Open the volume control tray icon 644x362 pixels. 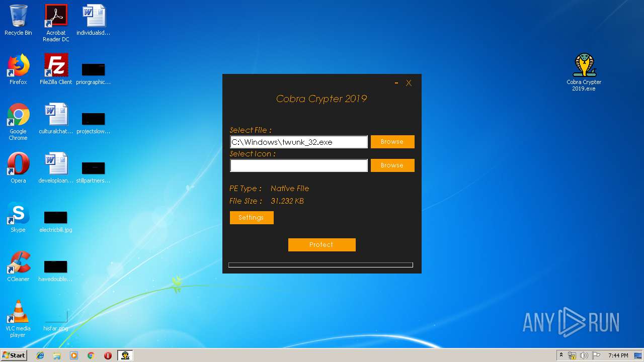pyautogui.click(x=584, y=355)
